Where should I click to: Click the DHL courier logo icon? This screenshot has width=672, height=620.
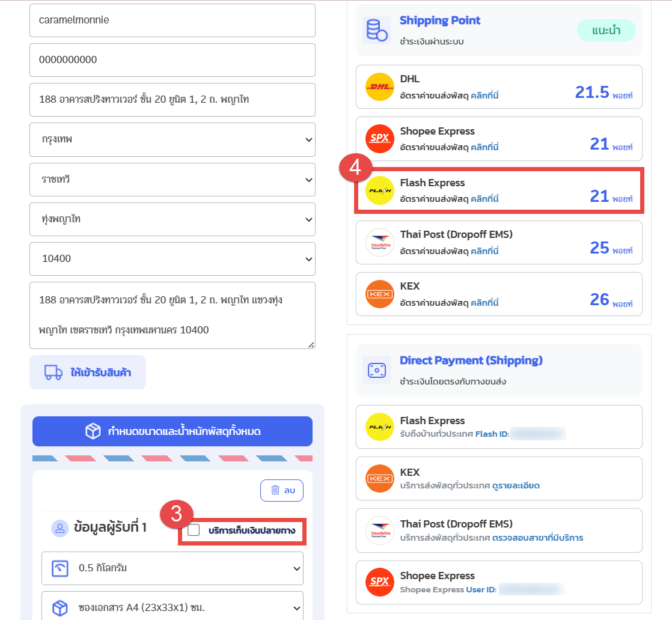379,87
